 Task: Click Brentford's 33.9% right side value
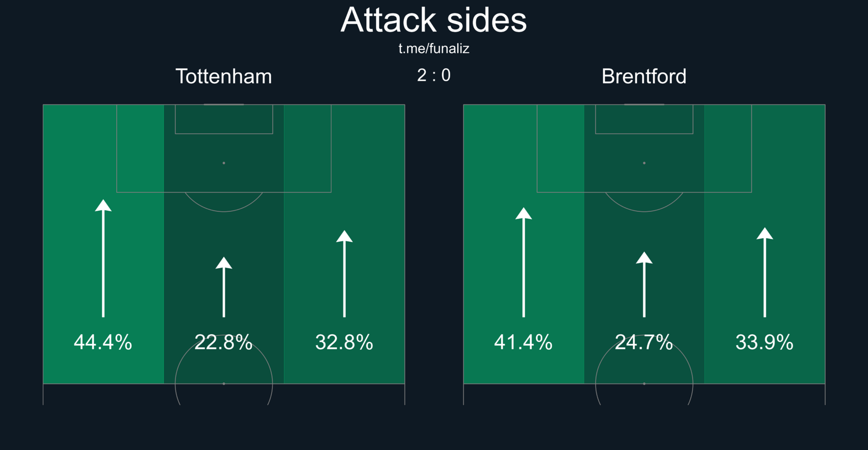(764, 342)
